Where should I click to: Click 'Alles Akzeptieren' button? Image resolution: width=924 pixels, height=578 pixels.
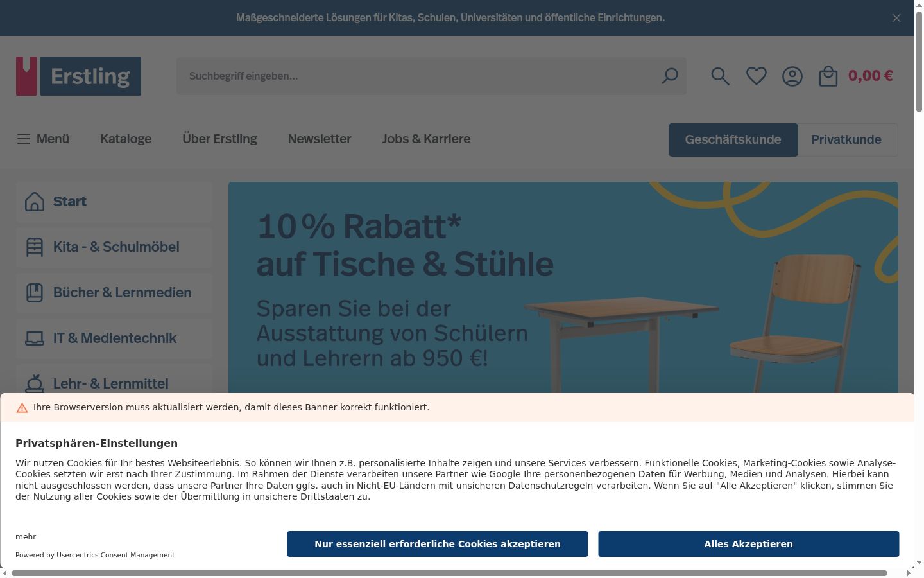click(749, 544)
